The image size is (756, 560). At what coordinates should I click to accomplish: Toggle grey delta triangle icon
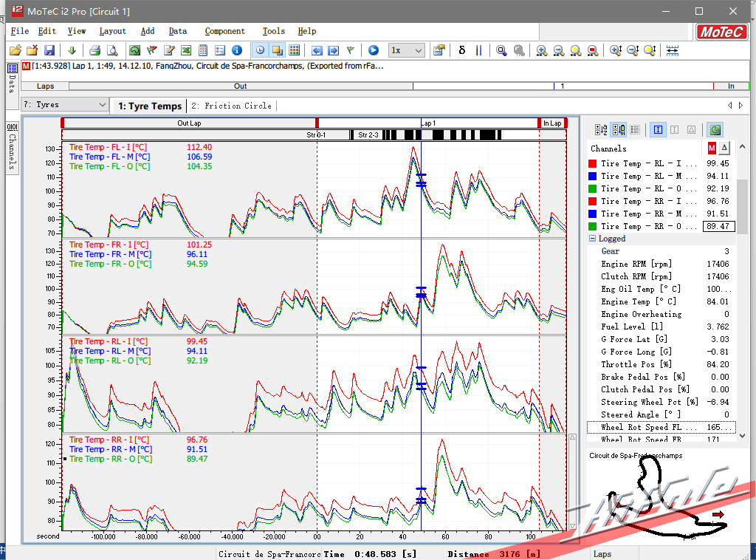click(x=691, y=129)
